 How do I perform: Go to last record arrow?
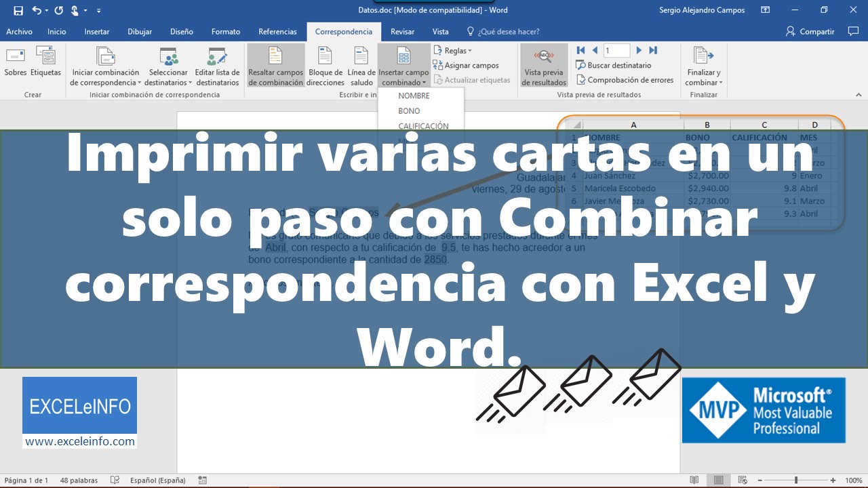click(653, 50)
